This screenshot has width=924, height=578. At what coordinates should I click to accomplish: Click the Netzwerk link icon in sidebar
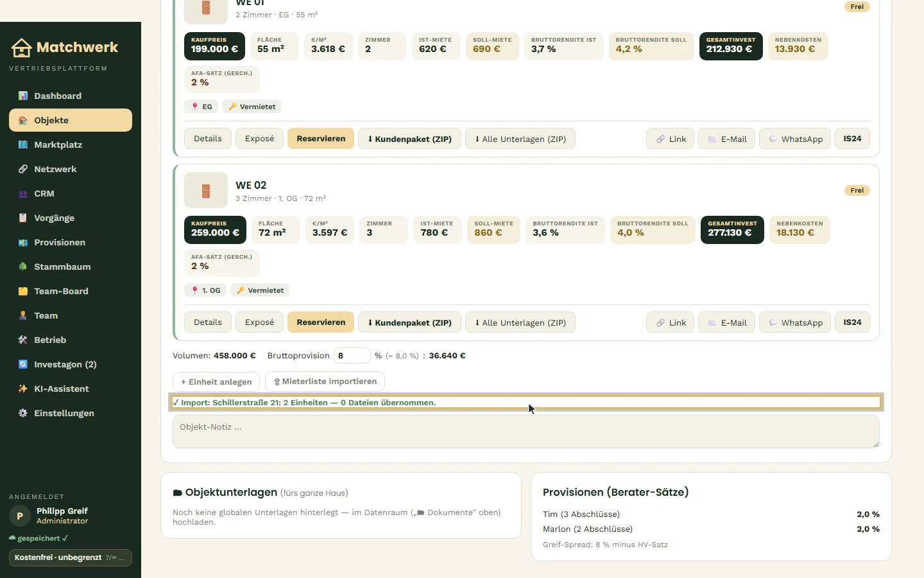23,169
